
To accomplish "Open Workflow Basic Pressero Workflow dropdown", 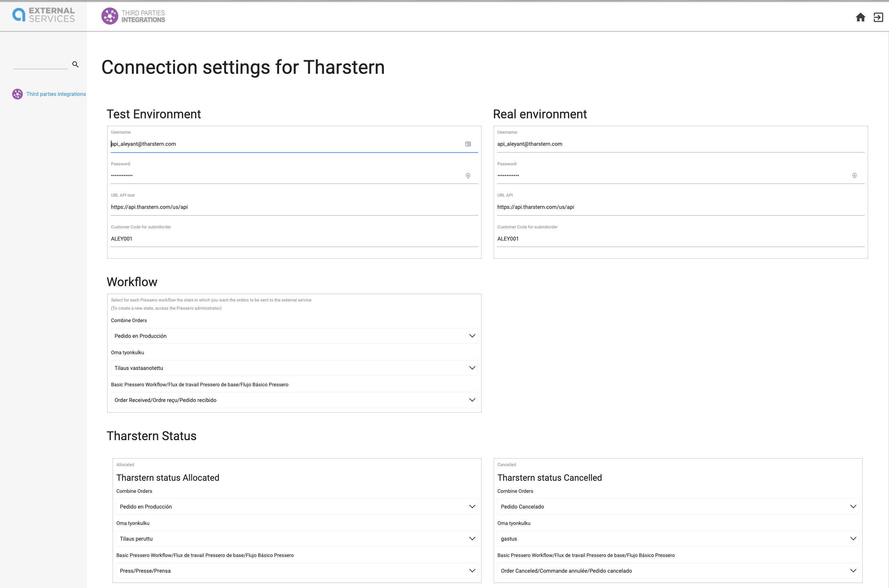I will [x=294, y=400].
